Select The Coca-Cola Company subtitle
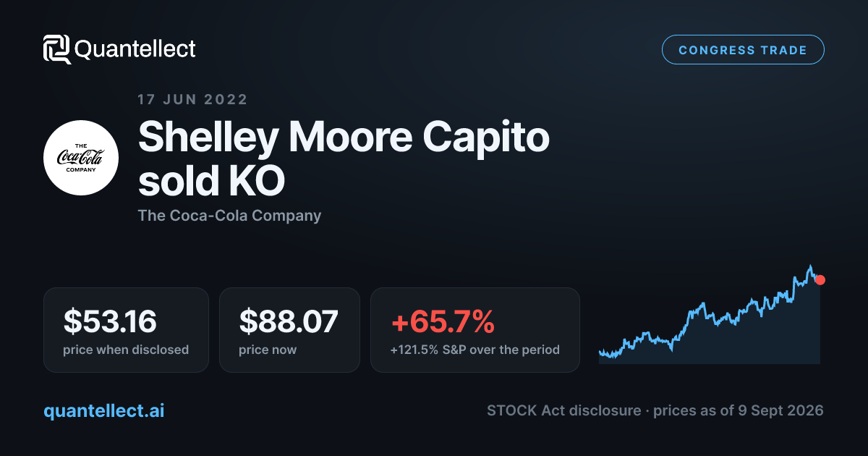This screenshot has width=868, height=456. pos(229,215)
